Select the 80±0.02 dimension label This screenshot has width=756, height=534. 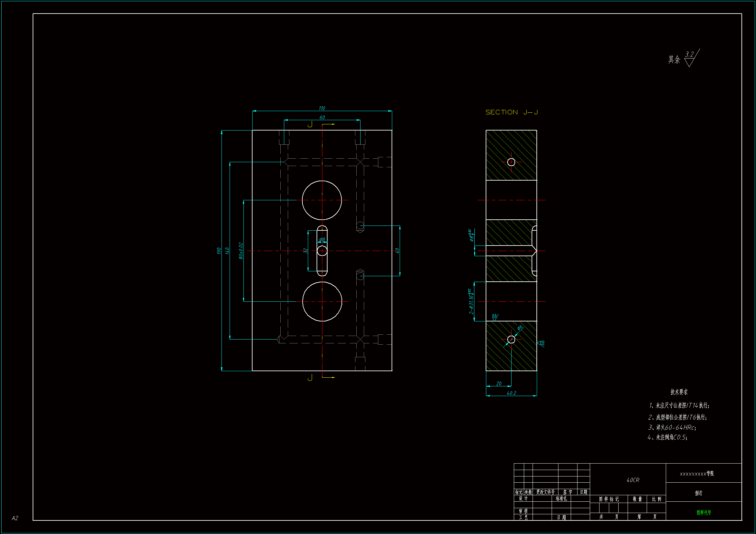(x=241, y=251)
